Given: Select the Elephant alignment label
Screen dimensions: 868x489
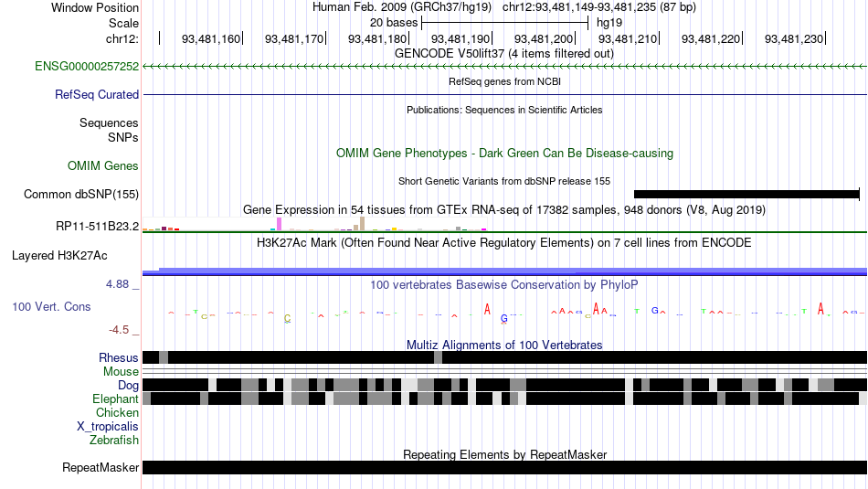Looking at the screenshot, I should click(116, 399).
